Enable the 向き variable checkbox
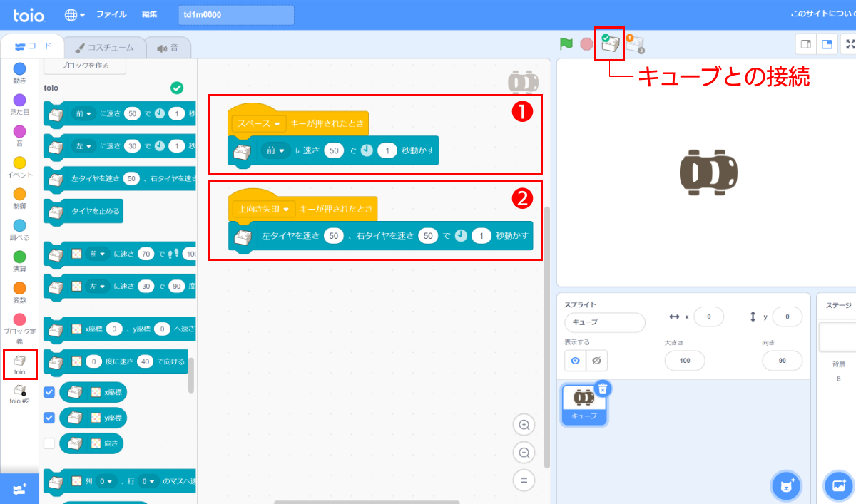Viewport: 856px width, 504px height. pos(49,442)
